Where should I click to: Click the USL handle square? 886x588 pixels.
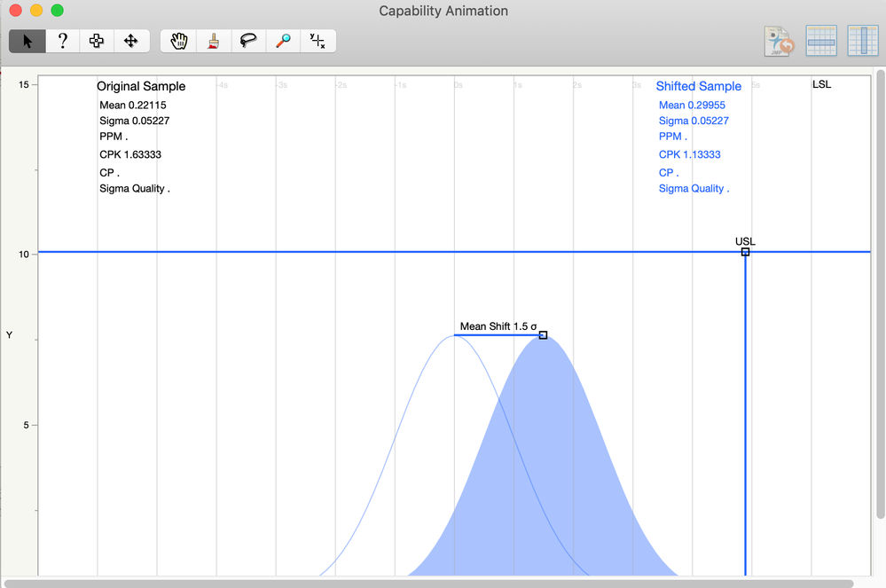pyautogui.click(x=745, y=252)
